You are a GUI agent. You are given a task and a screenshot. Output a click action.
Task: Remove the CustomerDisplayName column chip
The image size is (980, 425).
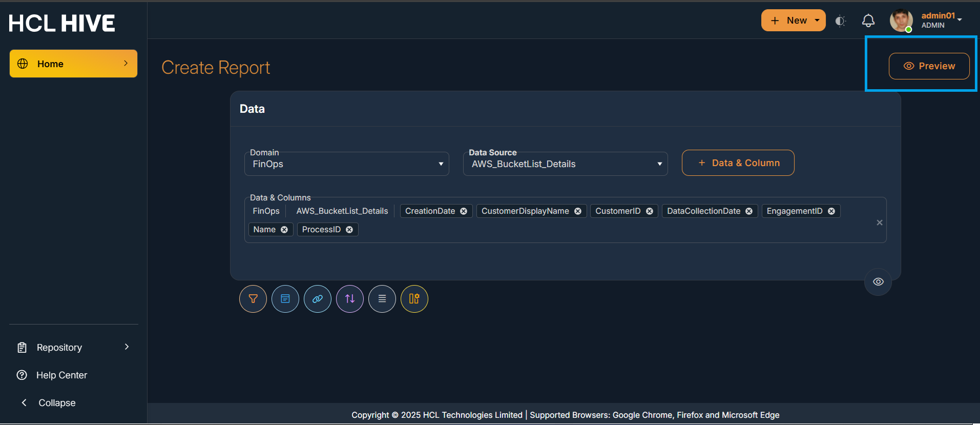(x=578, y=211)
